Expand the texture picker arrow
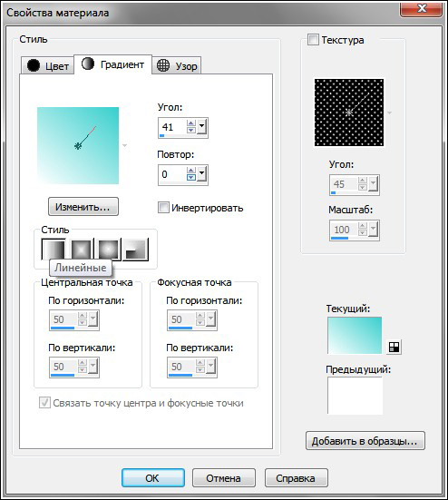This screenshot has height=500, width=448. [389, 113]
